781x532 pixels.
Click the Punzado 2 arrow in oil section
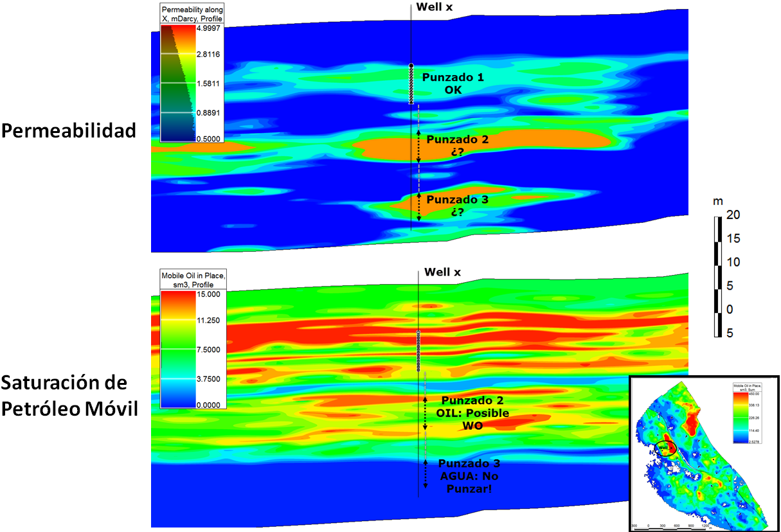pos(424,413)
